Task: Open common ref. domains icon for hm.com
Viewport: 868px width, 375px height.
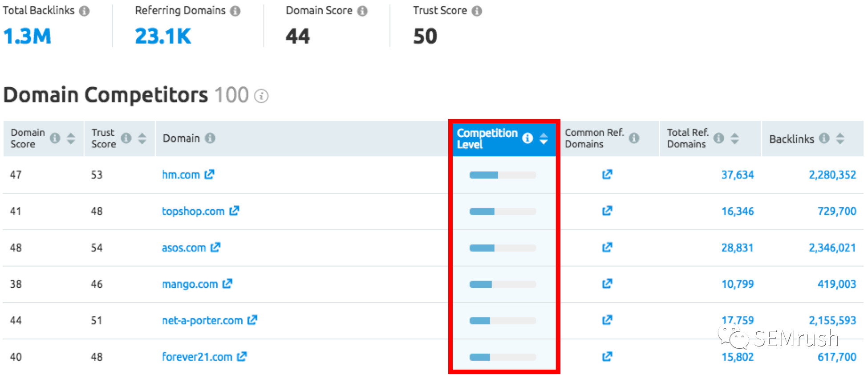Action: pyautogui.click(x=607, y=174)
